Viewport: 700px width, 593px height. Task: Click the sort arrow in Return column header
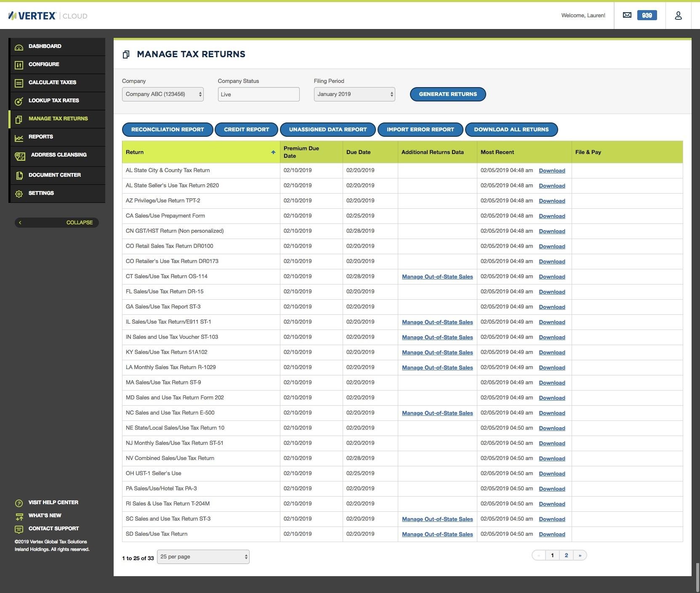pos(273,152)
